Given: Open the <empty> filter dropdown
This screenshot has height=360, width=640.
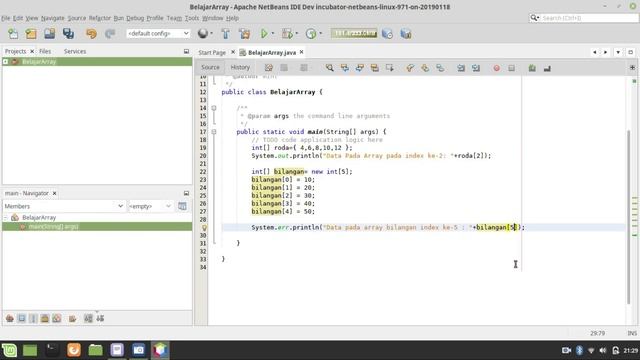Looking at the screenshot, I should click(x=150, y=206).
